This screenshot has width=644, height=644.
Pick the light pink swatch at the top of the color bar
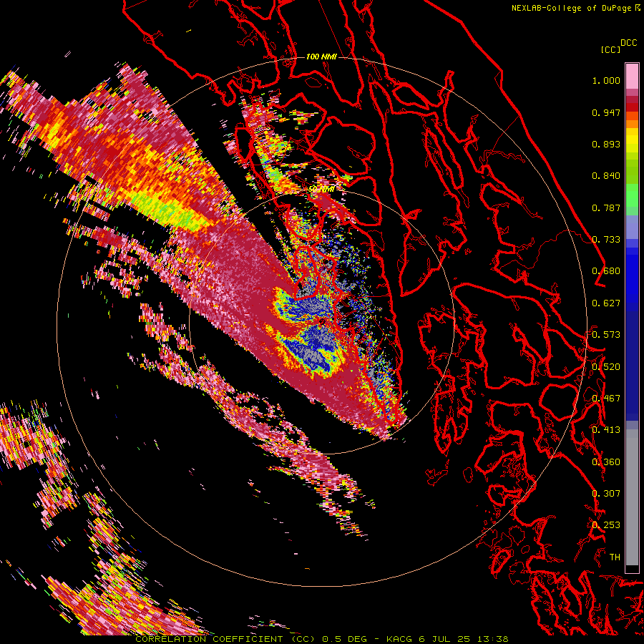(x=632, y=77)
